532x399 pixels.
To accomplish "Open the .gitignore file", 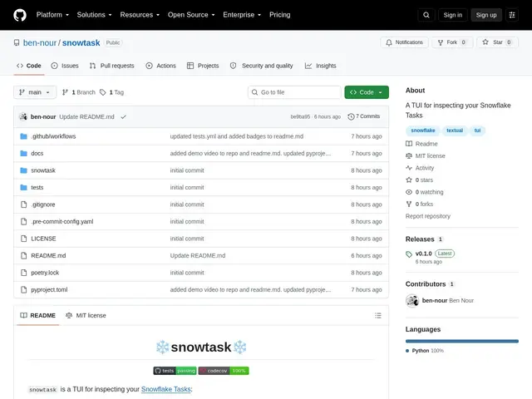I will tap(43, 204).
